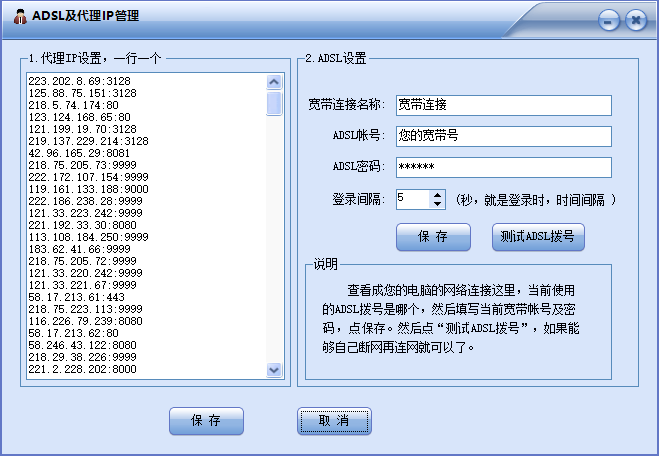Close the ADSL及代理IP管理 window
Viewport: 659px width, 456px height.
(x=634, y=20)
